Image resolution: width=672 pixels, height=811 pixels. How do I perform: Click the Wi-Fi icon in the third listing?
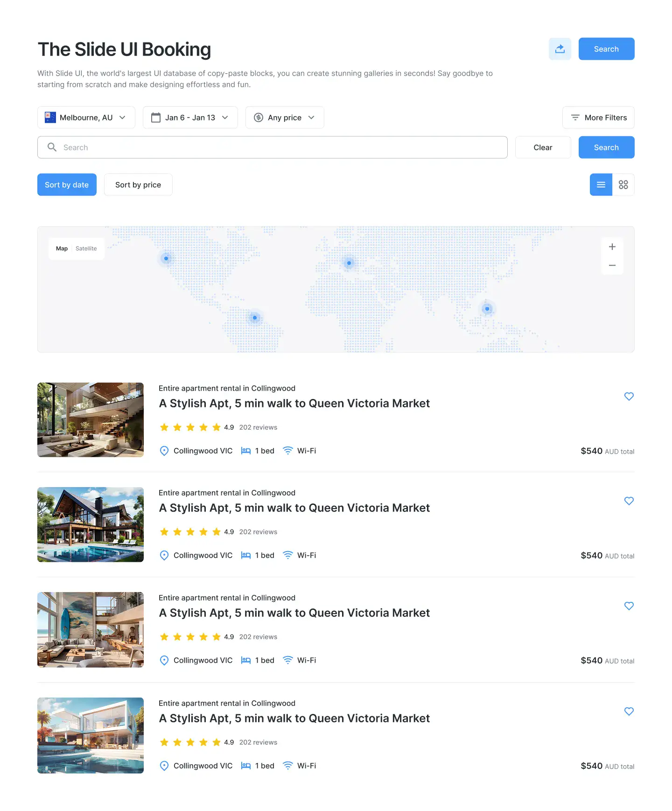(288, 660)
